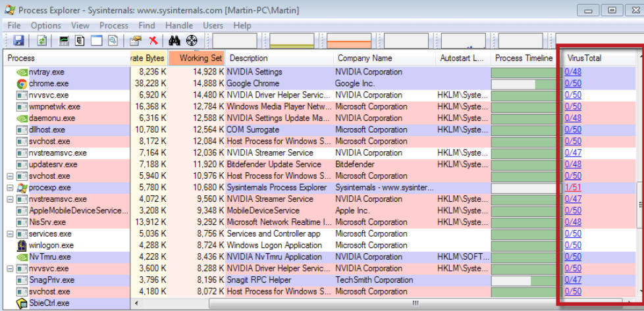Open NisSrv.exe's 0/48 VirusTotal link

click(x=573, y=222)
